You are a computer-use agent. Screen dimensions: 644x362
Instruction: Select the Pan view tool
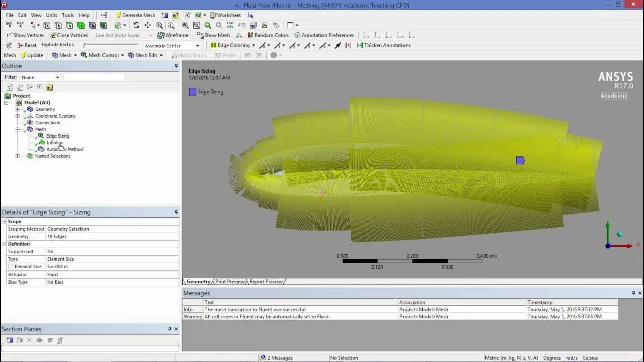click(147, 25)
